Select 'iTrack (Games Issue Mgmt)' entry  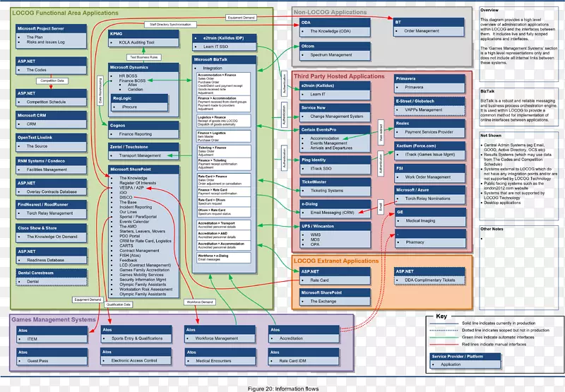click(430, 155)
